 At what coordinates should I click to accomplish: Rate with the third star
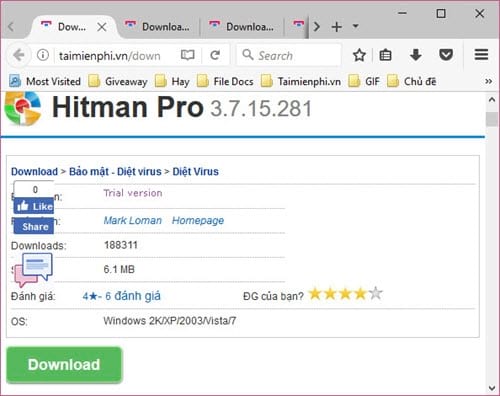(x=345, y=294)
